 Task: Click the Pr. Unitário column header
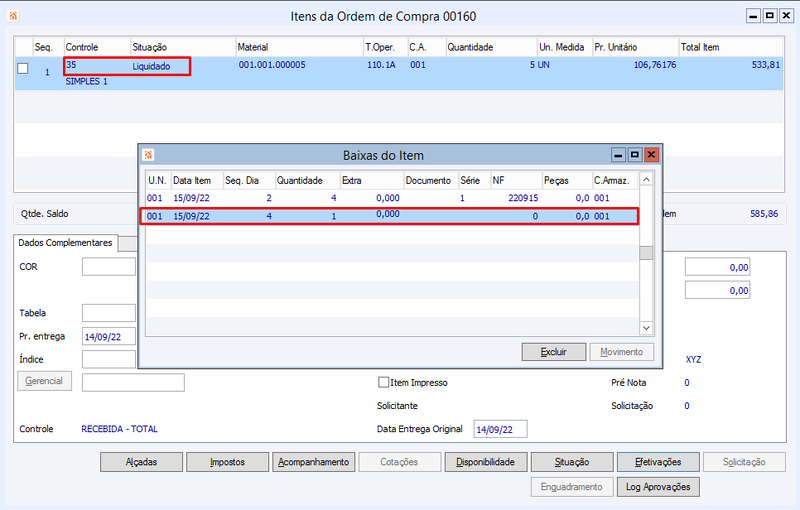(x=635, y=47)
